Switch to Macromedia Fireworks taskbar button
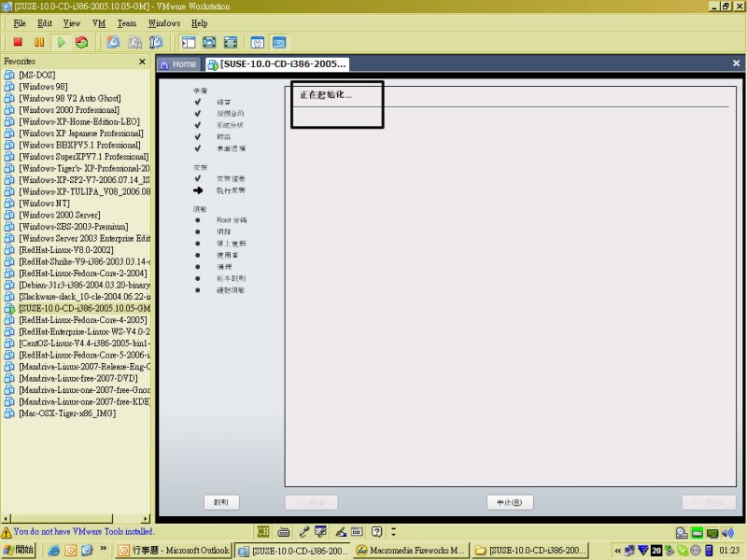 (411, 551)
